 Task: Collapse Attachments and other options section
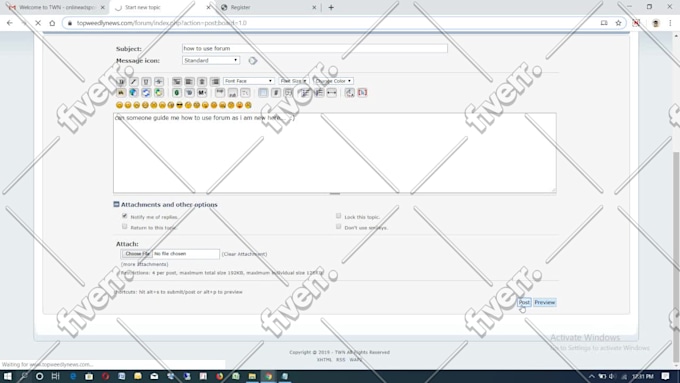coord(116,204)
